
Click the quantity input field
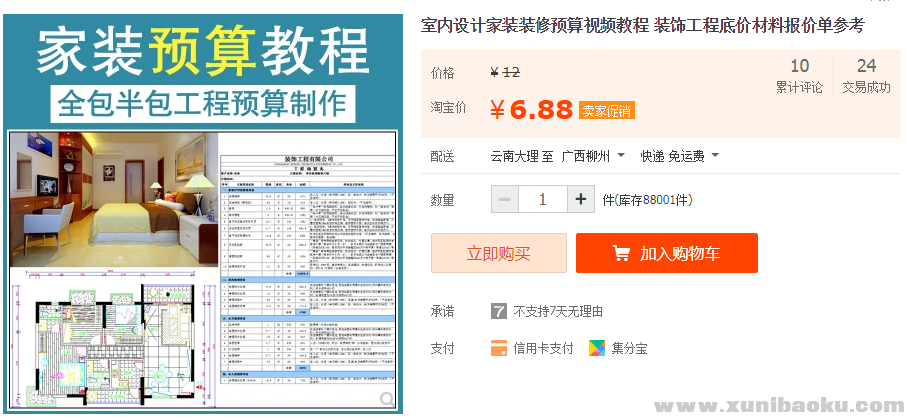click(543, 199)
